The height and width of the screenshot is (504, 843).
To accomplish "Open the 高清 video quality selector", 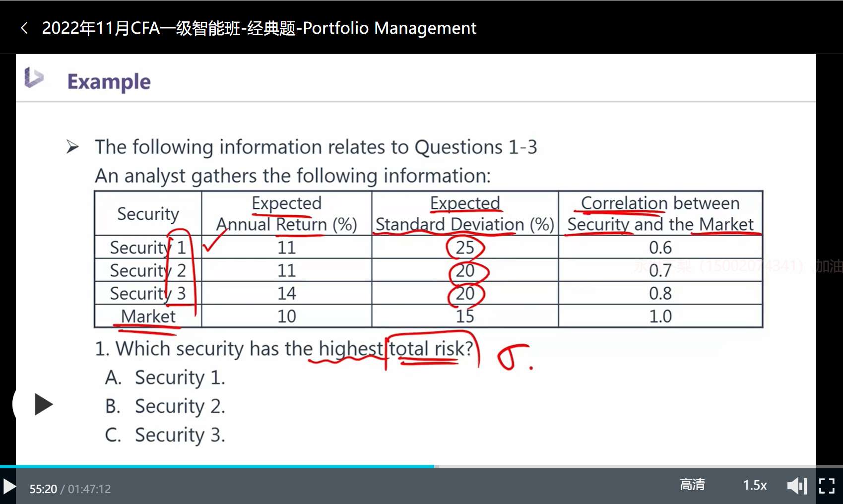I will [x=692, y=485].
